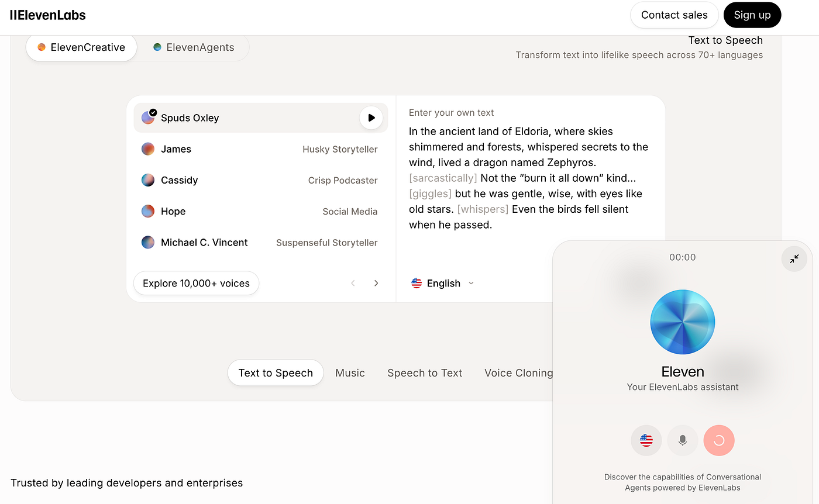End the call with red button

coord(719,440)
